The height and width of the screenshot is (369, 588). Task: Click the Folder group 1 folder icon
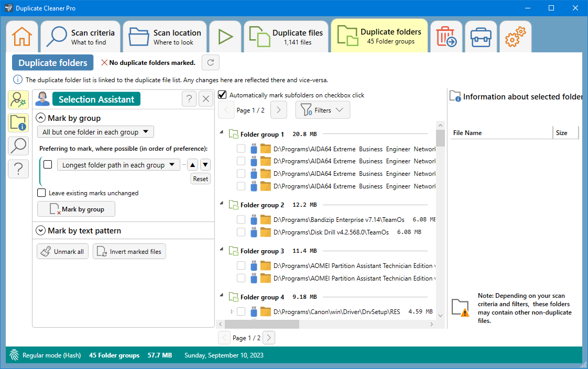click(x=234, y=134)
